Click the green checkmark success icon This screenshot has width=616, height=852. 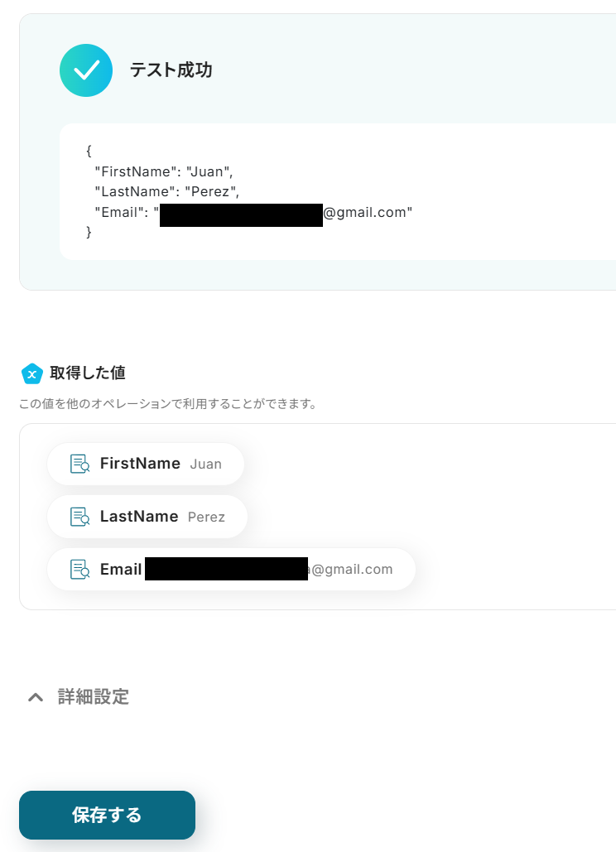pyautogui.click(x=86, y=70)
